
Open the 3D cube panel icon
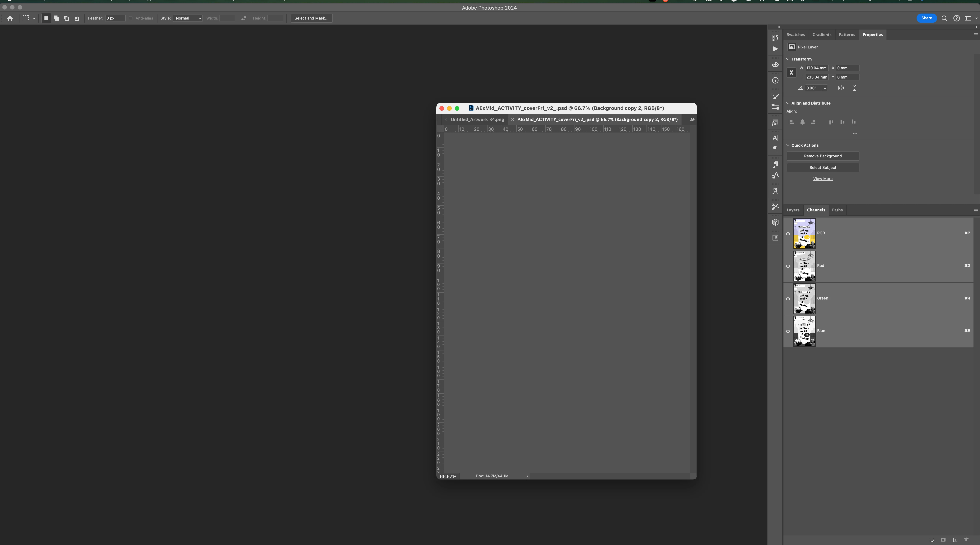[775, 223]
